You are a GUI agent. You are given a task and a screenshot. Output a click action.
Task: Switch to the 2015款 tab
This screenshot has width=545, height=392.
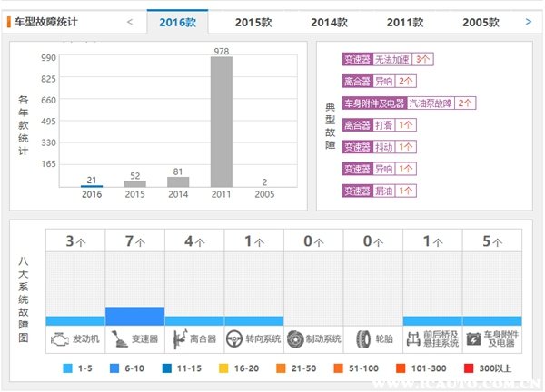[x=253, y=21]
